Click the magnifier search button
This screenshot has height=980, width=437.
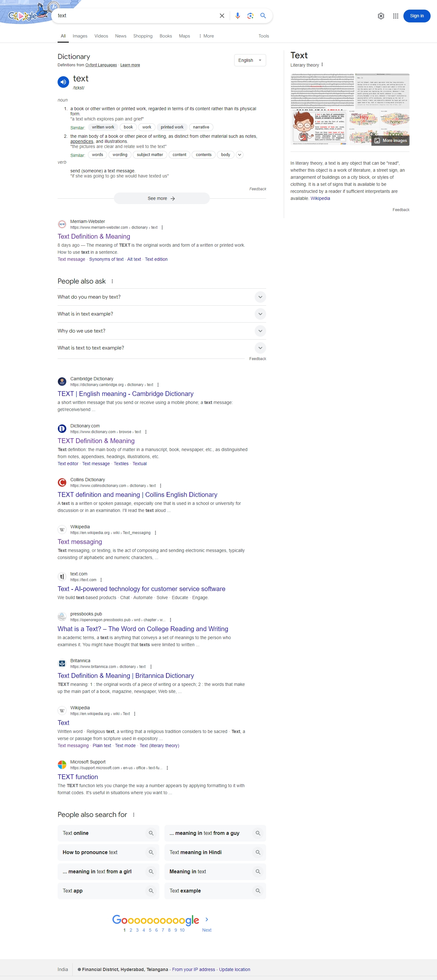263,16
